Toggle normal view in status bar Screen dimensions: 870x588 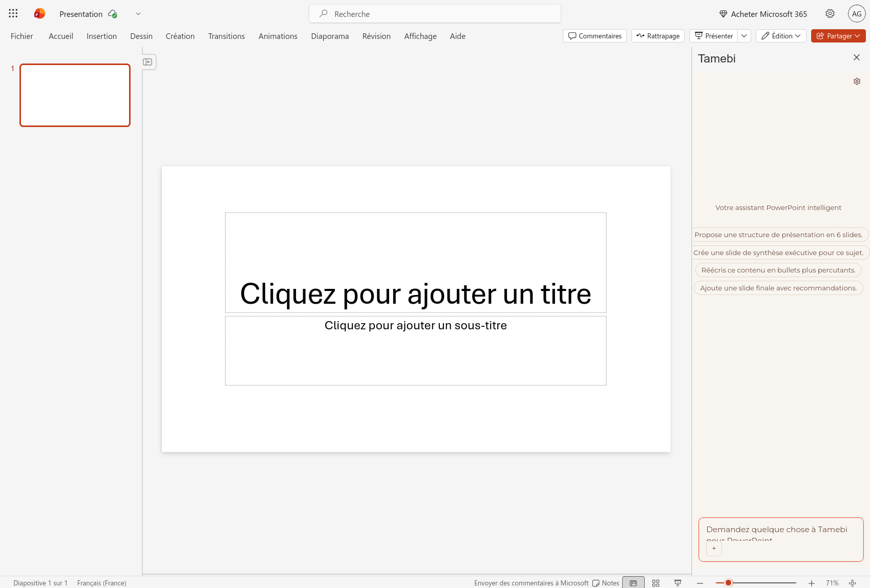click(x=633, y=583)
